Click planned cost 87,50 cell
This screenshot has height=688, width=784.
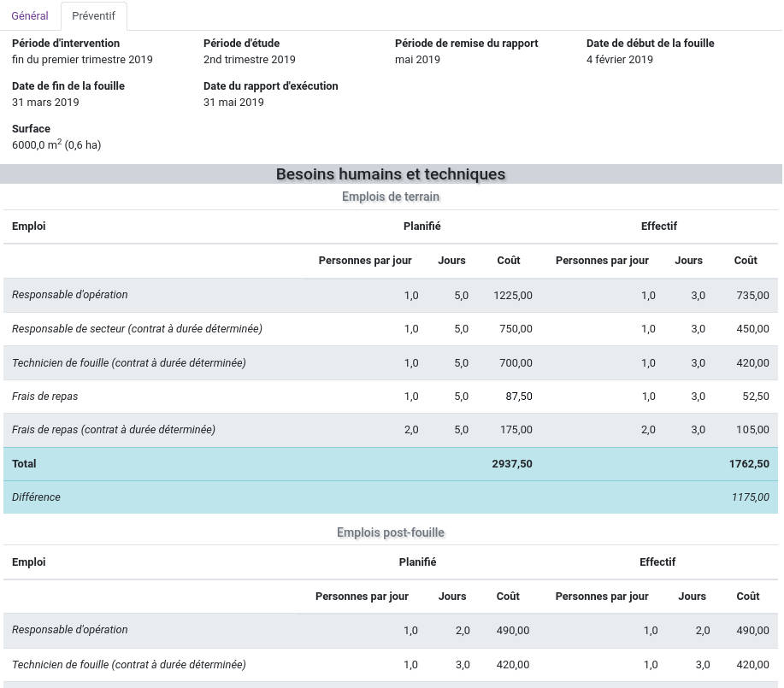[x=519, y=397]
